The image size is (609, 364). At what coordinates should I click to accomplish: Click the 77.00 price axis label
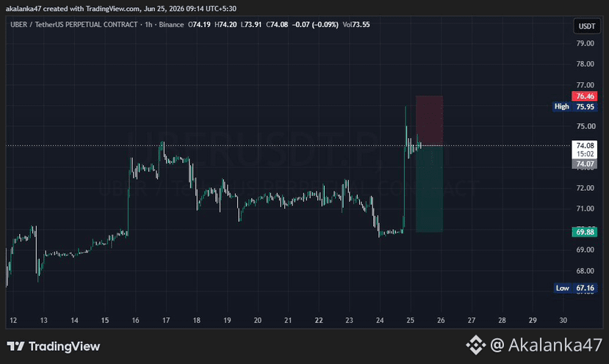click(x=585, y=84)
